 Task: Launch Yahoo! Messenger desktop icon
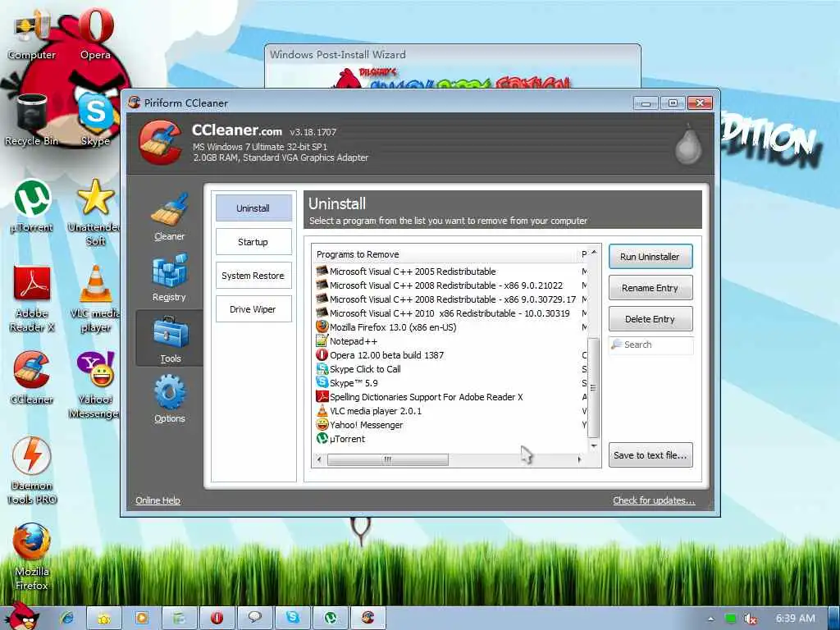tap(95, 386)
